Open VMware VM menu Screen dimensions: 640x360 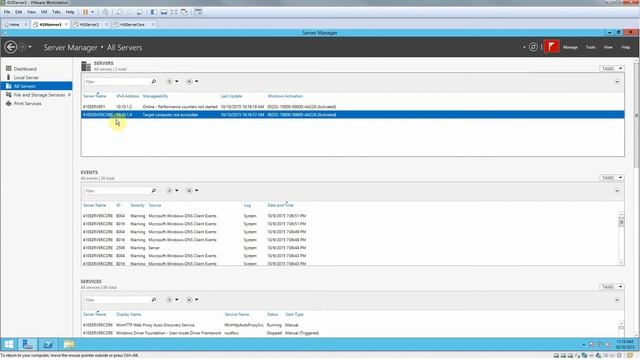tap(44, 12)
